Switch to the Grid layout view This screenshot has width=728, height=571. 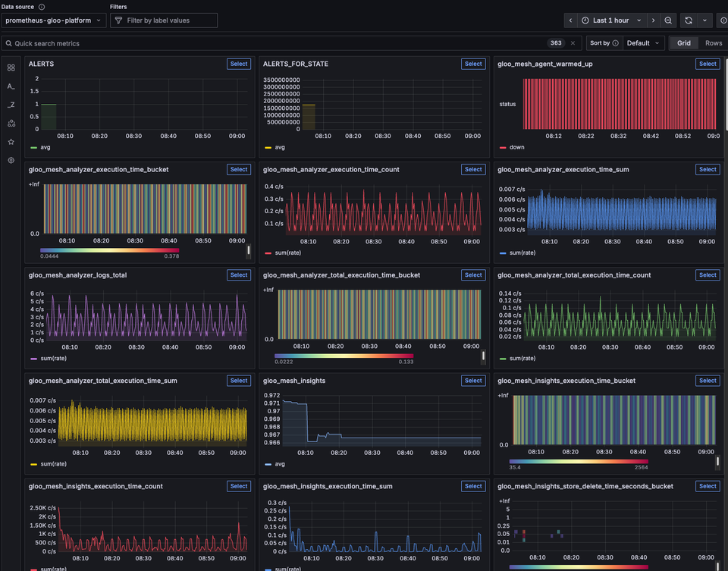point(683,43)
